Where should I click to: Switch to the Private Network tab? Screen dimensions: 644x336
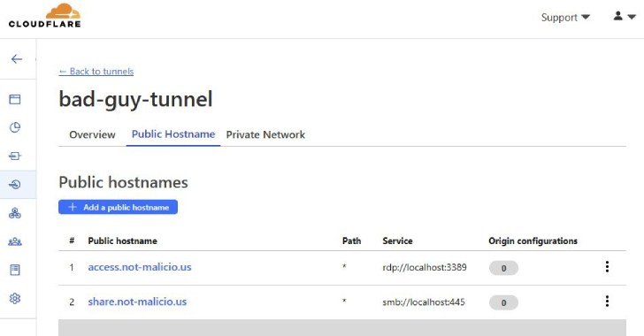click(265, 134)
